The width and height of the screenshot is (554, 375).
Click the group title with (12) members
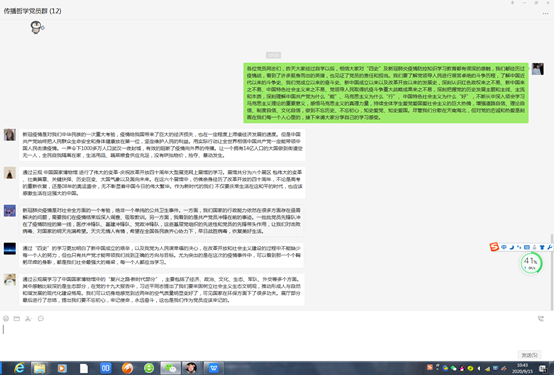[x=33, y=11]
